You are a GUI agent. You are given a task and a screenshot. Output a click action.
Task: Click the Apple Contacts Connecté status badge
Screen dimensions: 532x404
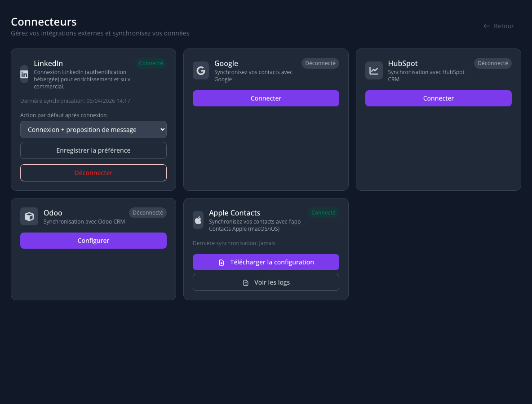324,212
